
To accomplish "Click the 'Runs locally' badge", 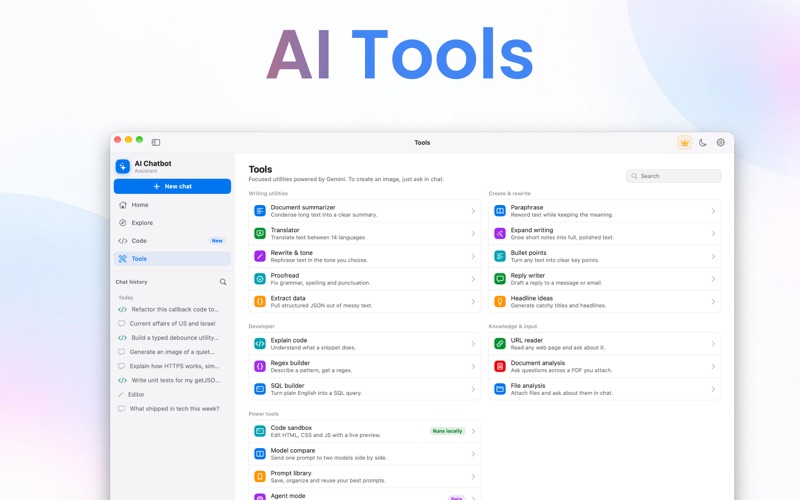I will pos(447,431).
